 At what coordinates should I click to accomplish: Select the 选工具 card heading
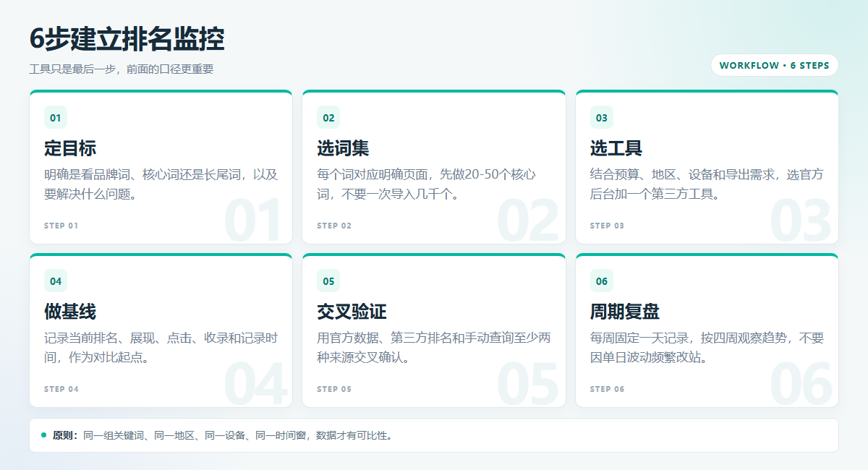pyautogui.click(x=616, y=148)
